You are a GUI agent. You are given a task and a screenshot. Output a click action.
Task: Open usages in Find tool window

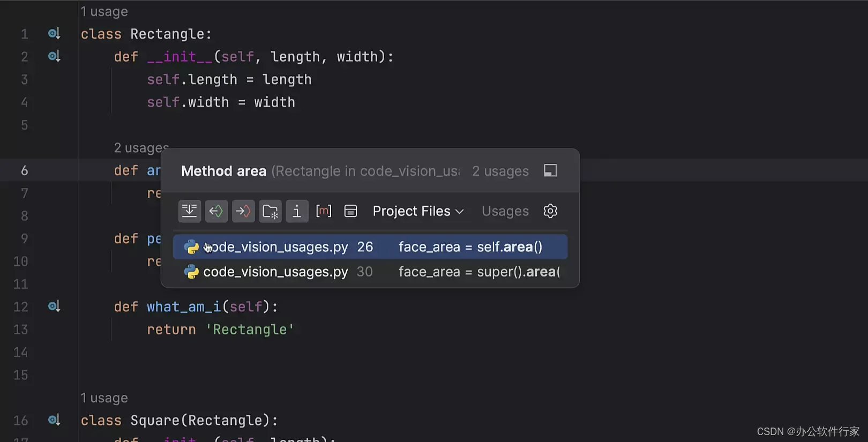(550, 171)
